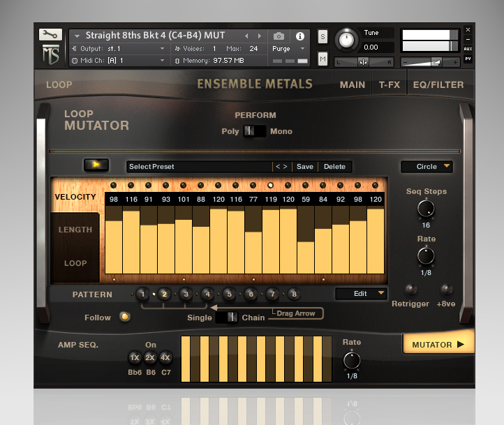Switch to the T-FX tab
Viewport: 504px width, 425px height.
pos(390,84)
